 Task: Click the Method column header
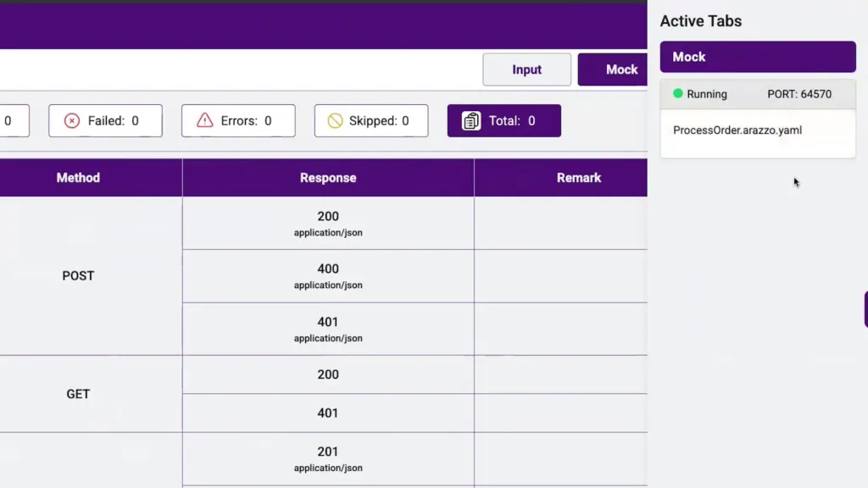pyautogui.click(x=78, y=178)
